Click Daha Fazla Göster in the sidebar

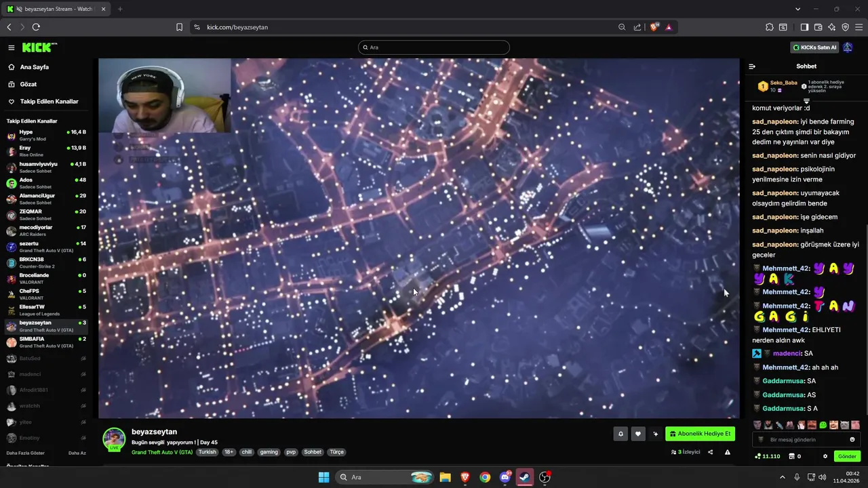click(26, 453)
